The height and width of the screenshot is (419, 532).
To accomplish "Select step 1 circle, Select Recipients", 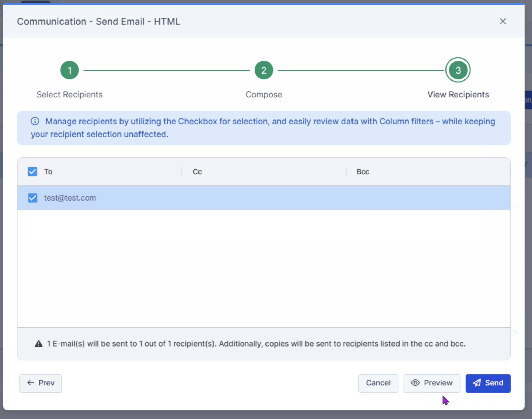I will [x=69, y=70].
